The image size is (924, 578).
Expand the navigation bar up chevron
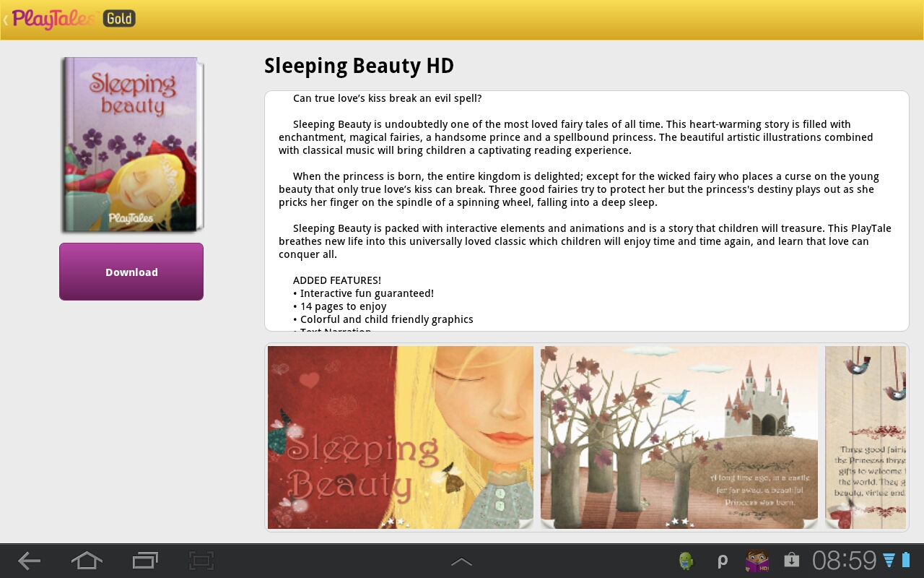pyautogui.click(x=461, y=561)
